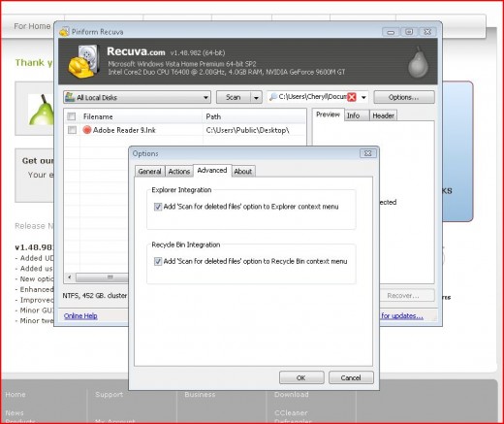Image resolution: width=504 pixels, height=424 pixels.
Task: Open the All Local Disks drive dropdown
Action: point(205,97)
